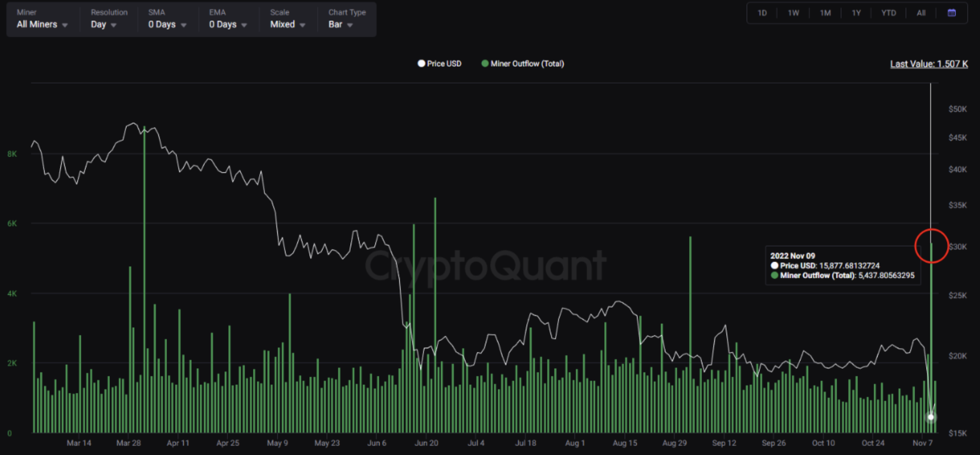Open the calendar date picker icon
This screenshot has width=980, height=455.
[952, 13]
